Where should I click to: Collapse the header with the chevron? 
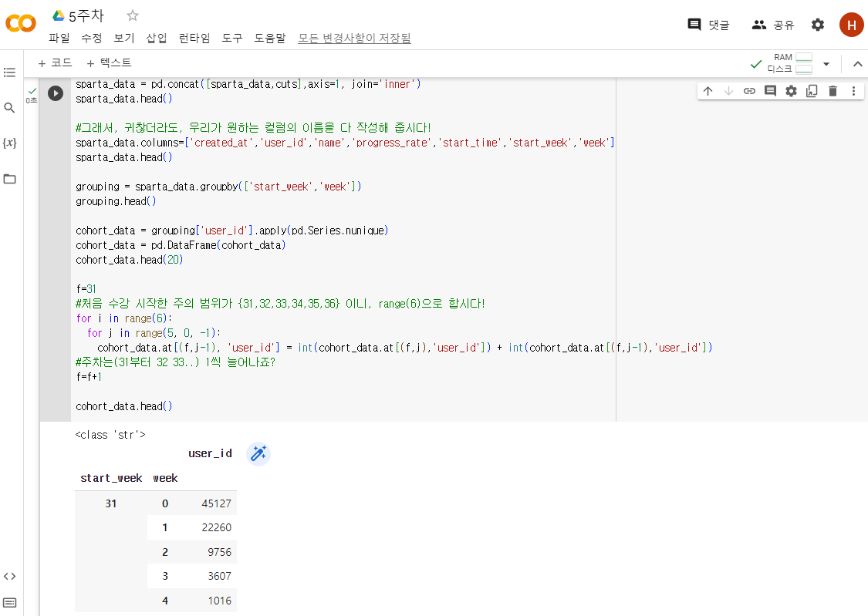click(x=857, y=63)
